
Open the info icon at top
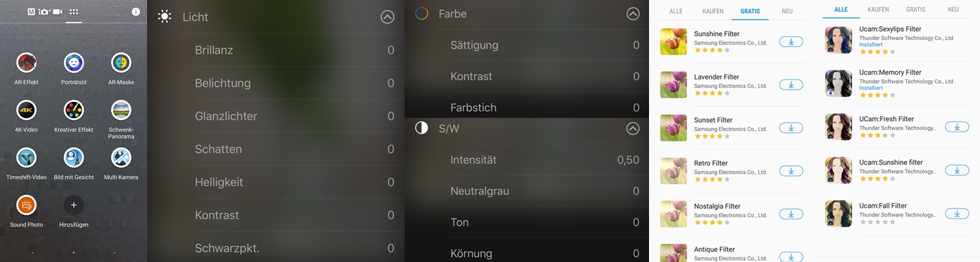[x=135, y=12]
